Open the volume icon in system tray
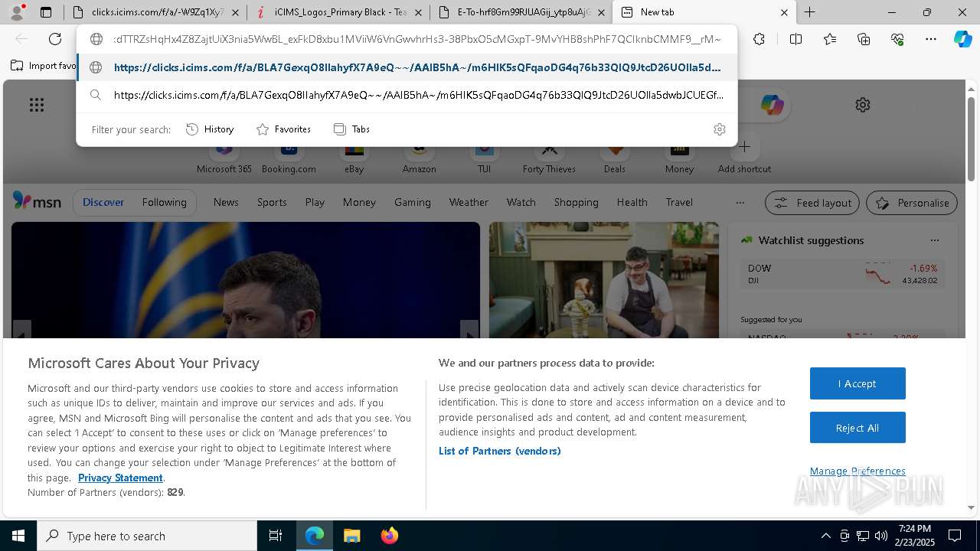Viewport: 980px width, 551px height. tap(880, 536)
